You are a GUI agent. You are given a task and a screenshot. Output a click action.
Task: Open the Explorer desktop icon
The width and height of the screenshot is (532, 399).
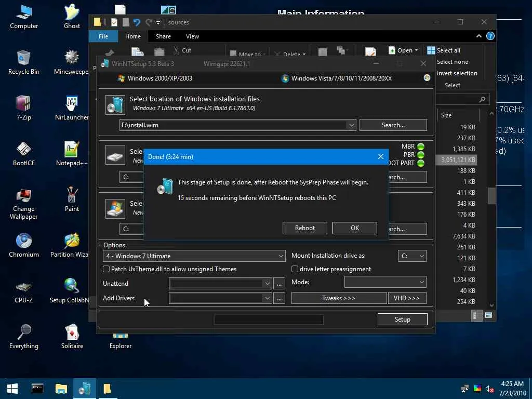tap(121, 342)
